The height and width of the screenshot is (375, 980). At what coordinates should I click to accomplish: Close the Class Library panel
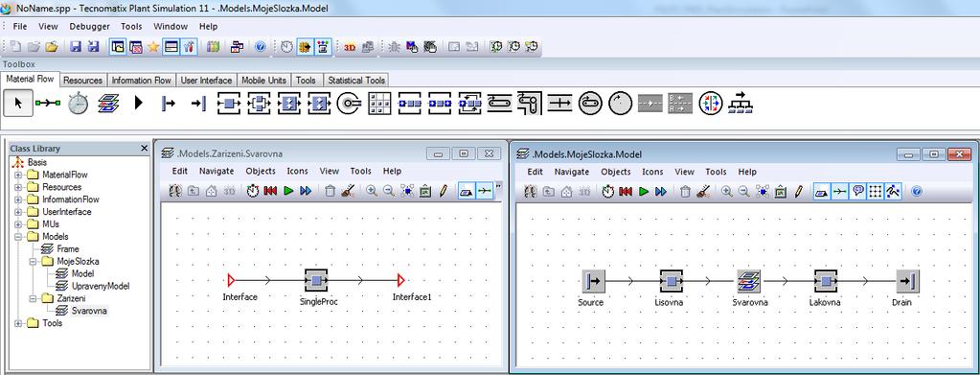point(145,149)
